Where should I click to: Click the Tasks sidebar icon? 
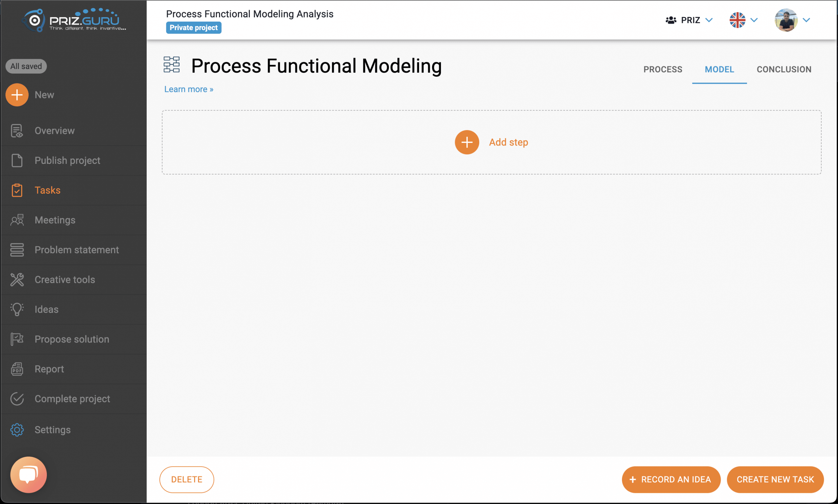click(x=17, y=190)
